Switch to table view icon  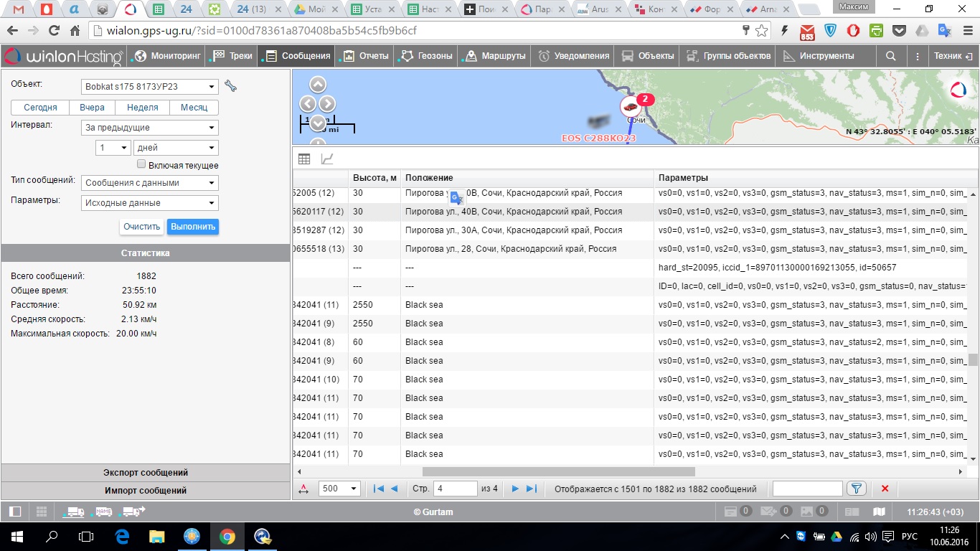pyautogui.click(x=304, y=159)
